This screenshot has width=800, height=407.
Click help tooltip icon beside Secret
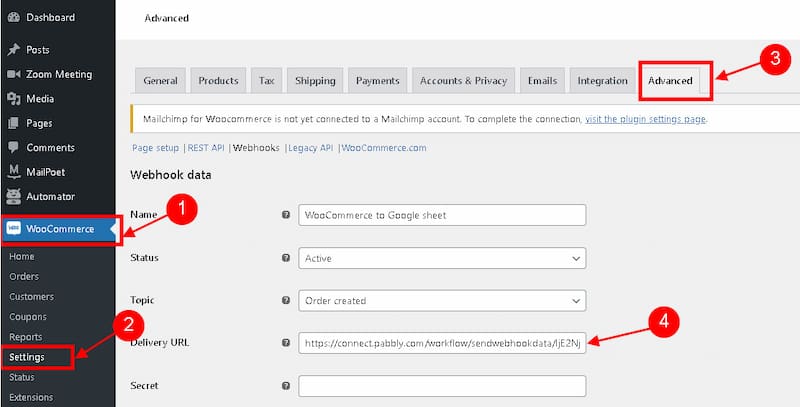pyautogui.click(x=286, y=386)
